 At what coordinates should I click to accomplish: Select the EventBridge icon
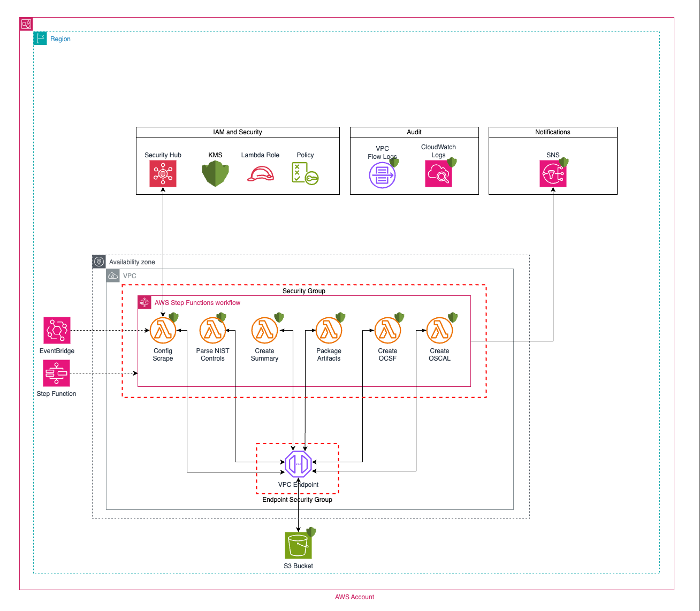point(57,330)
